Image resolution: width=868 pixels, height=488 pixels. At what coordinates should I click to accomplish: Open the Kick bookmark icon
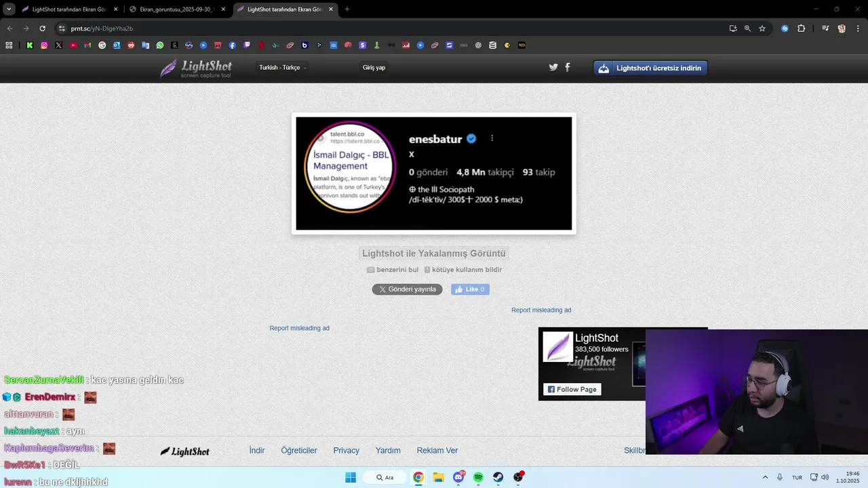pos(30,45)
